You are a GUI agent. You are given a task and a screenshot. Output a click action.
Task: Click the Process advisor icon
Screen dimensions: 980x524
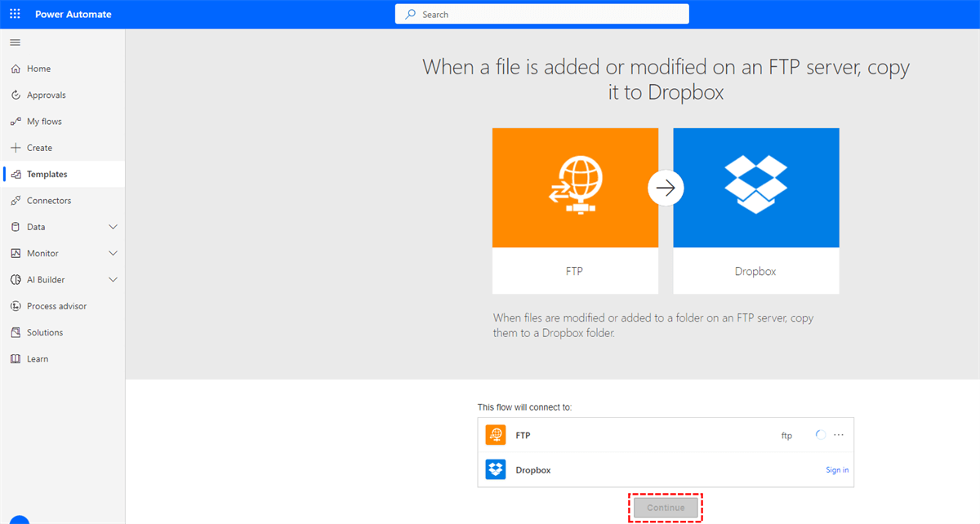pyautogui.click(x=16, y=306)
